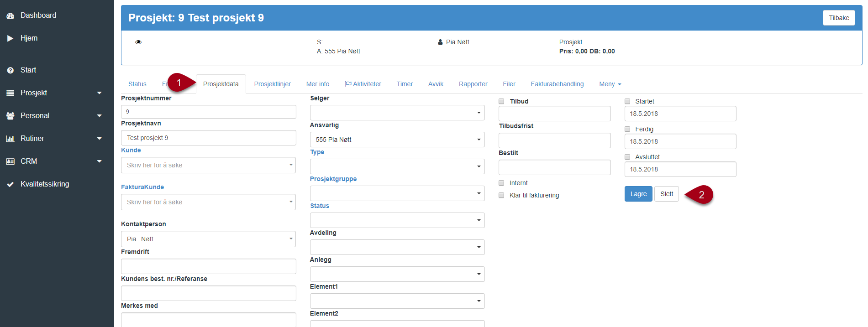Click the Lagre button
The width and height of the screenshot is (868, 327).
pyautogui.click(x=638, y=194)
